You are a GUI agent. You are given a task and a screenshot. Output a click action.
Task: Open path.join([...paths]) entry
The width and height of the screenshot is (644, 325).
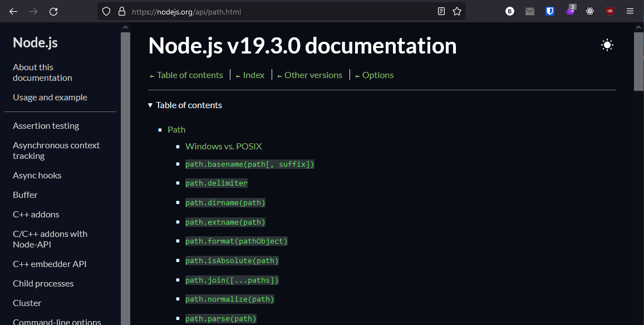point(232,280)
